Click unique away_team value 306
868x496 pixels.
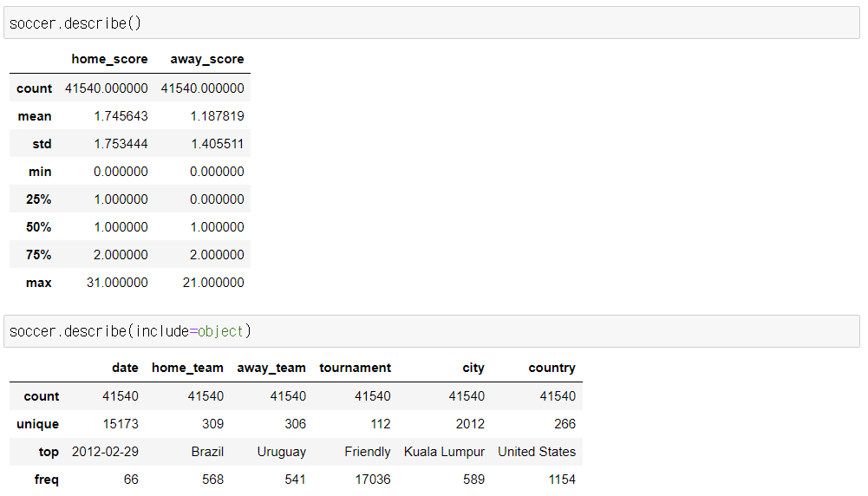pos(295,424)
